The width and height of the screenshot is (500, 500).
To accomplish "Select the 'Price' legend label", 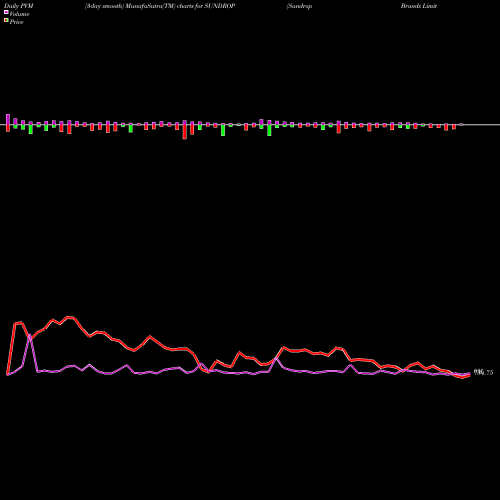I will click(16, 22).
